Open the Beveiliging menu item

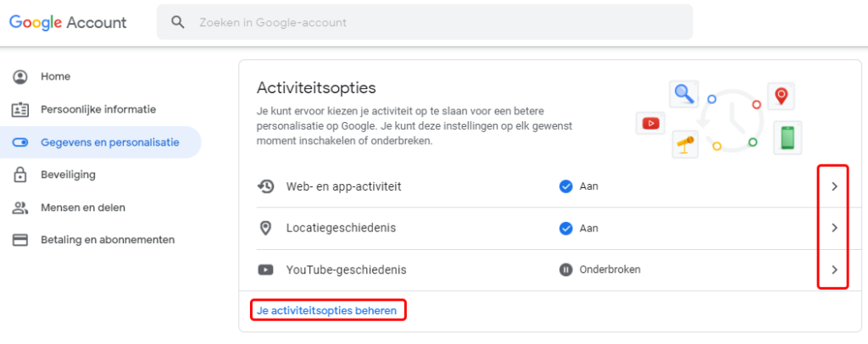coord(68,175)
